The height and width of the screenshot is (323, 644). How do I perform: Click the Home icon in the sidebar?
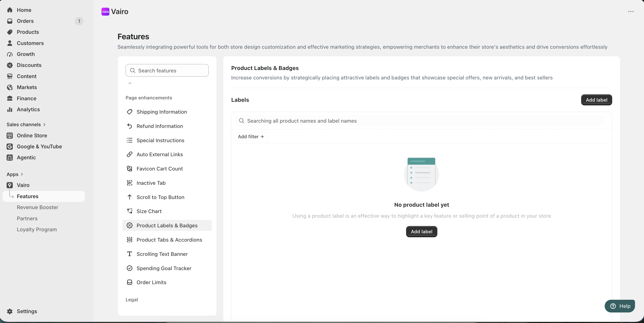tap(10, 10)
